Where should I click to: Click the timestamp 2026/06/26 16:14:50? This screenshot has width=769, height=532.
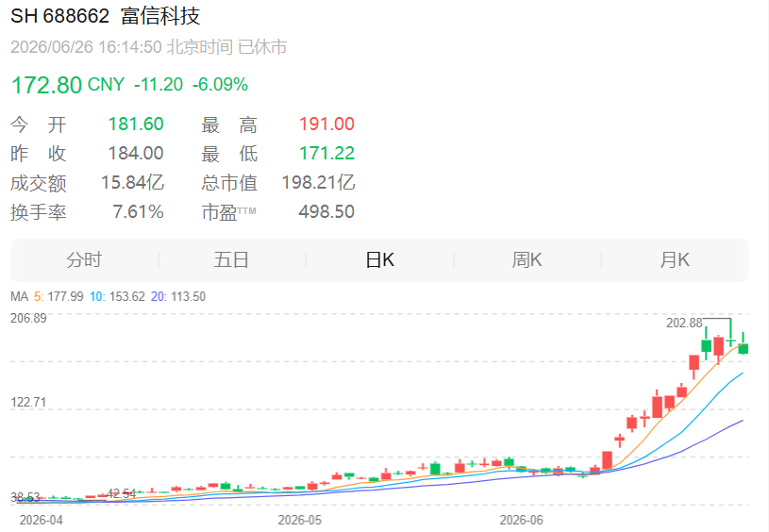(x=86, y=47)
